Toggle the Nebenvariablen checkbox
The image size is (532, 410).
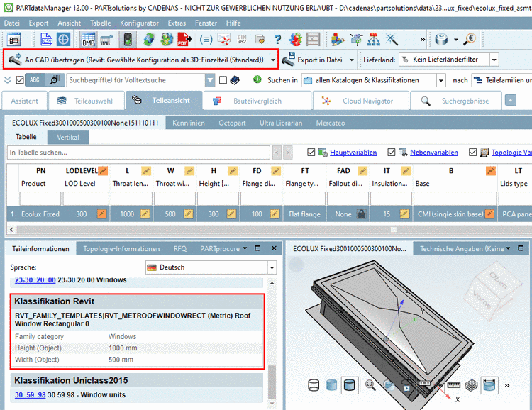click(391, 153)
